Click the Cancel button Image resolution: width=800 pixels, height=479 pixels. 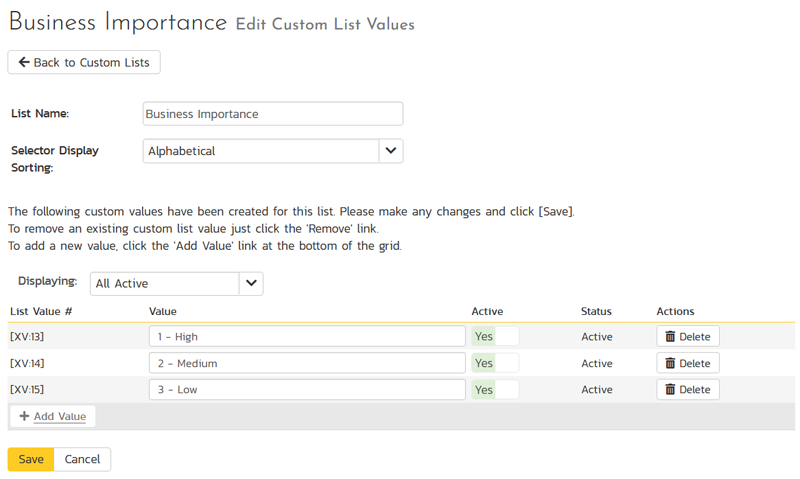[x=82, y=460]
